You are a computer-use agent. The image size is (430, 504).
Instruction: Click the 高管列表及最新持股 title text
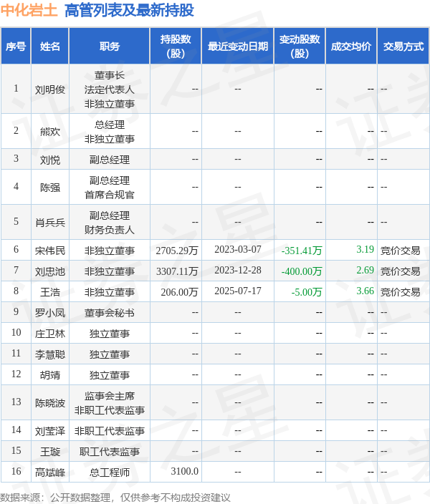coord(130,10)
